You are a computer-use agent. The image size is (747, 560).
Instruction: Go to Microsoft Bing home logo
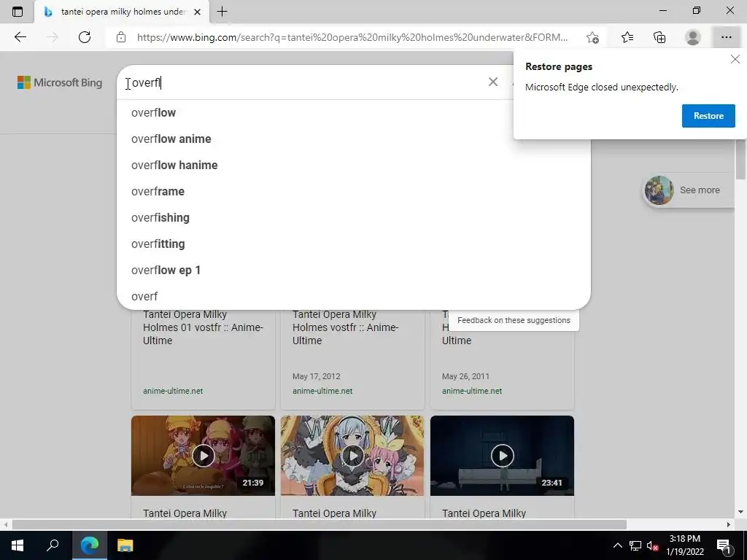(x=60, y=82)
